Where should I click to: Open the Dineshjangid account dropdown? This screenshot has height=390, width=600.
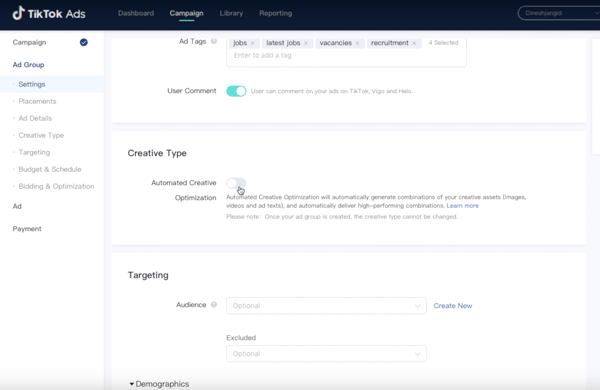[559, 13]
